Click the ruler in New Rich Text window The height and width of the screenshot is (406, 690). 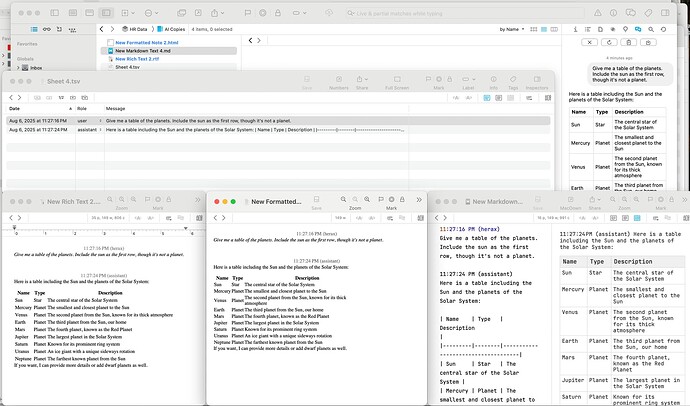click(100, 230)
